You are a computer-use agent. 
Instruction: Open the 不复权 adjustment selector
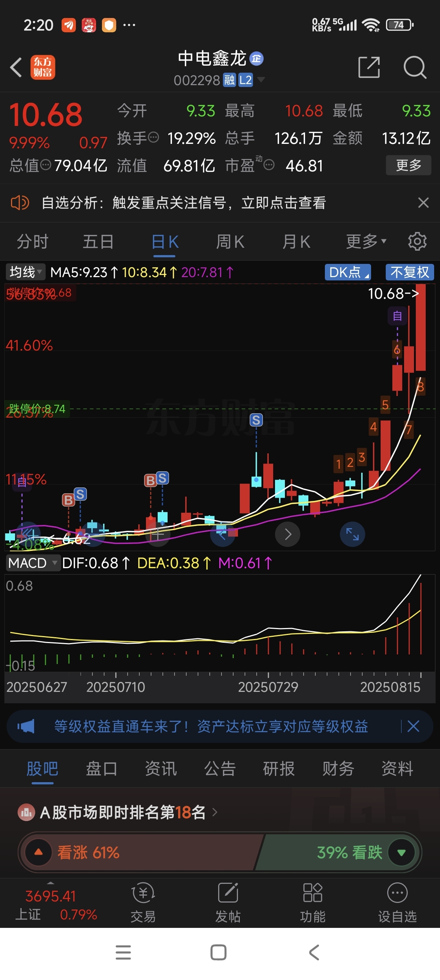(x=410, y=272)
